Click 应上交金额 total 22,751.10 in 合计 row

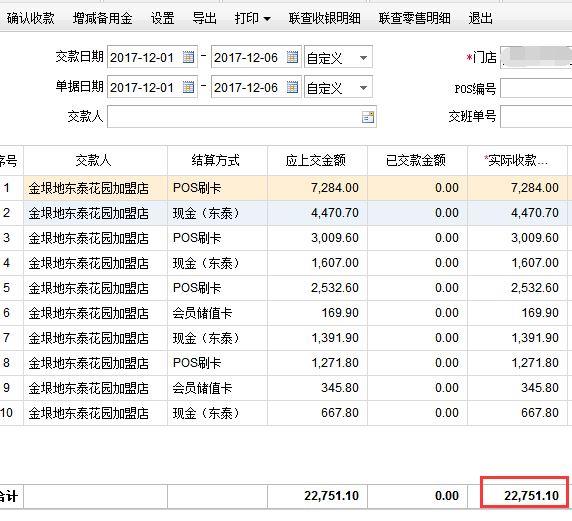(x=317, y=496)
